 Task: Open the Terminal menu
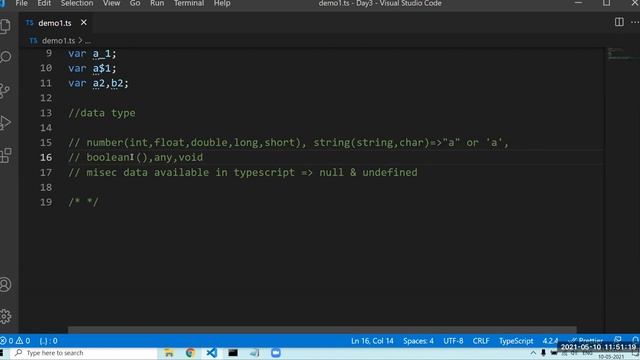189,3
